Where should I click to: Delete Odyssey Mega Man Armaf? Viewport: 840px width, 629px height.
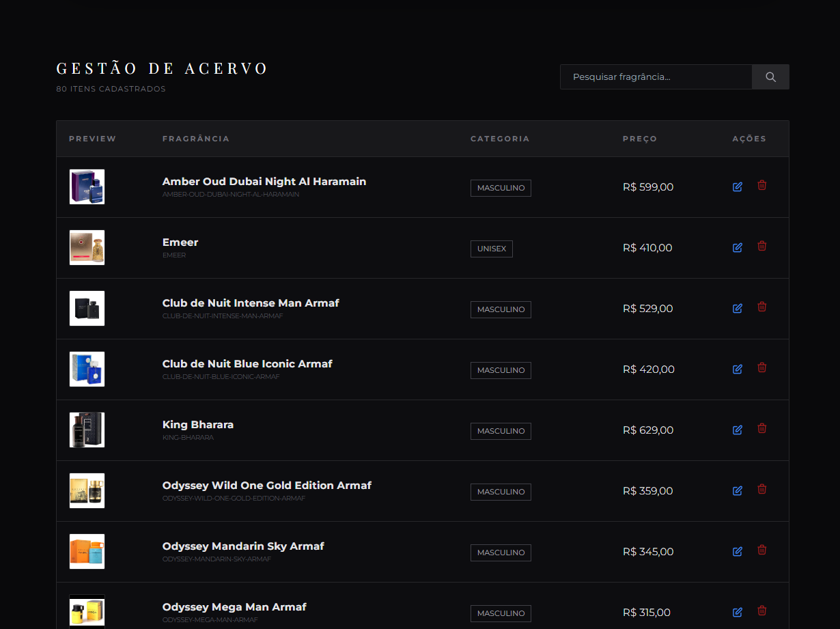(762, 611)
